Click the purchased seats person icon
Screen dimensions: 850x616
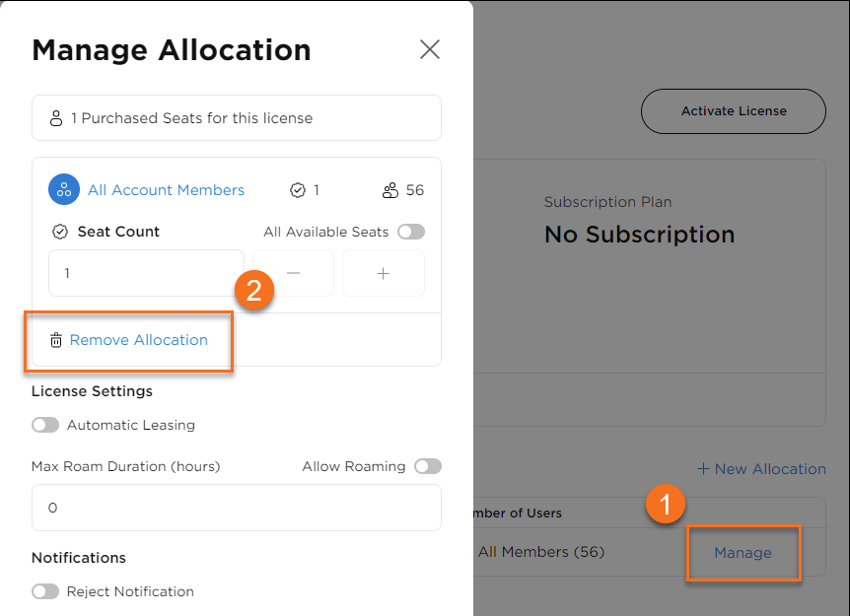click(x=56, y=118)
